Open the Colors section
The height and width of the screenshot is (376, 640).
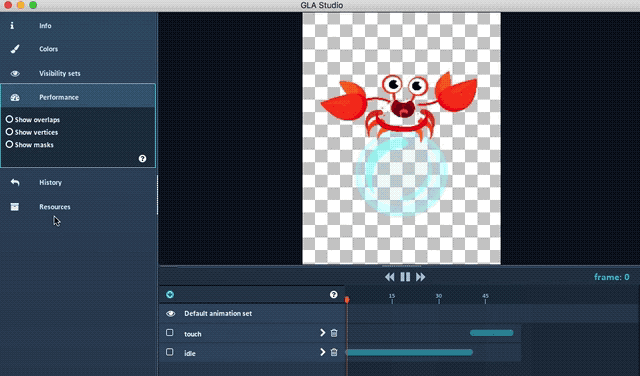[x=78, y=49]
